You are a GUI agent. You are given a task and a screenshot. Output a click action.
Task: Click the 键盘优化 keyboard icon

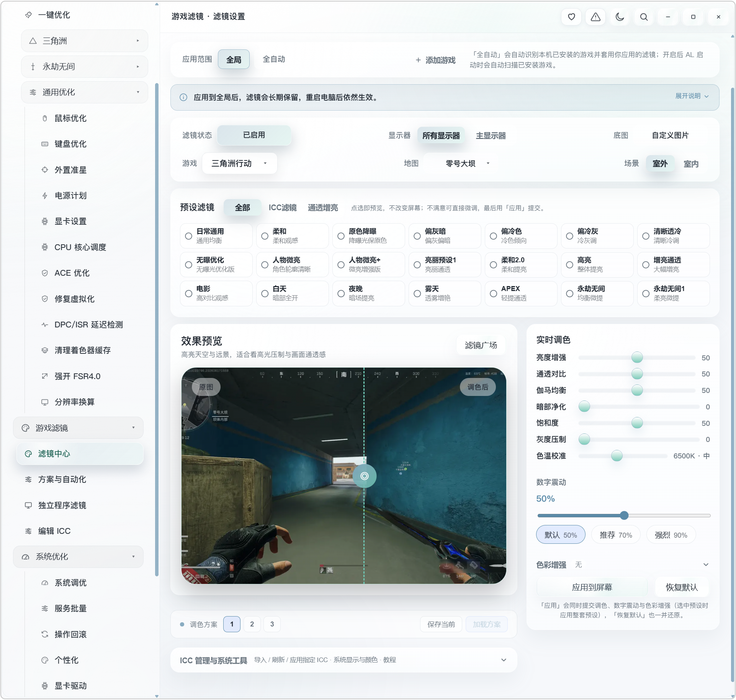pyautogui.click(x=45, y=144)
